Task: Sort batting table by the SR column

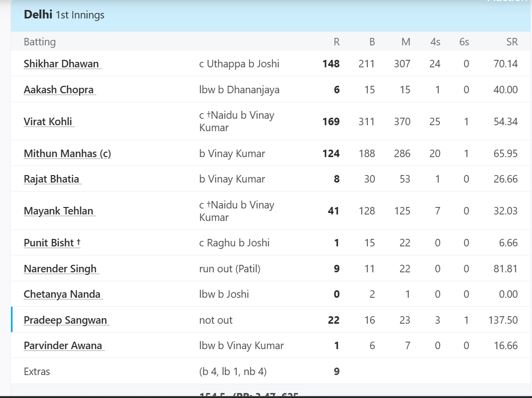Action: pos(512,42)
